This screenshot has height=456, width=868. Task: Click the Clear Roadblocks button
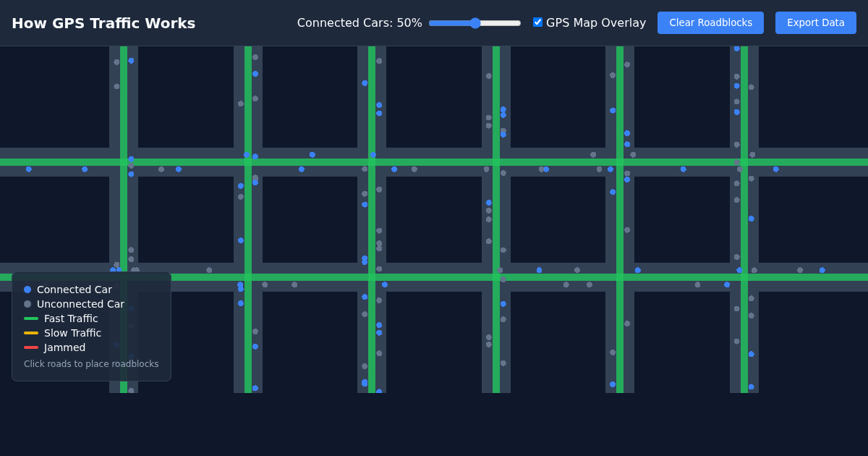(710, 22)
